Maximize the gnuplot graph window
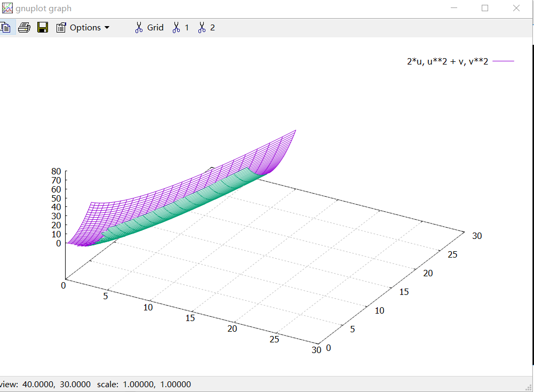Viewport: 534px width, 392px height. coord(485,8)
